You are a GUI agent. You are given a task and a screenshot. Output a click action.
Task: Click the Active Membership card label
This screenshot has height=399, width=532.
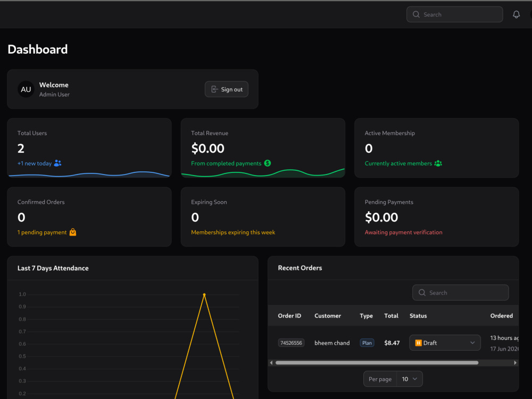389,133
